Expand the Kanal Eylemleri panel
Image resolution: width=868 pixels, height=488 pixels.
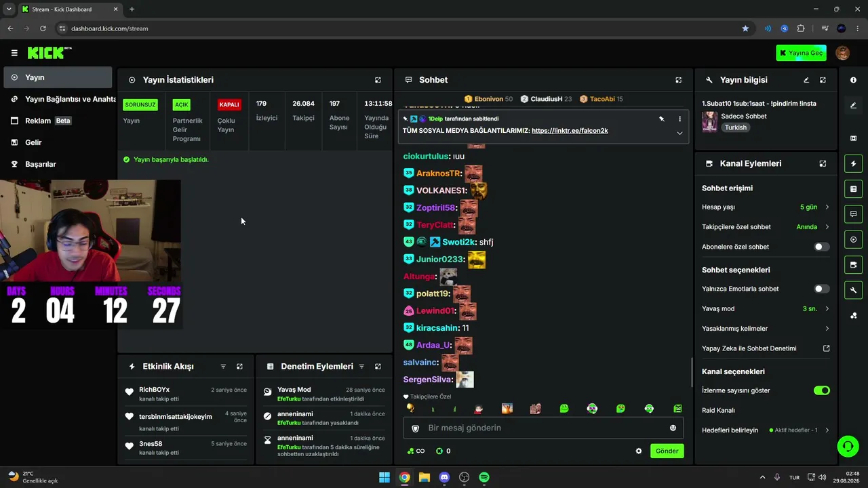point(823,163)
